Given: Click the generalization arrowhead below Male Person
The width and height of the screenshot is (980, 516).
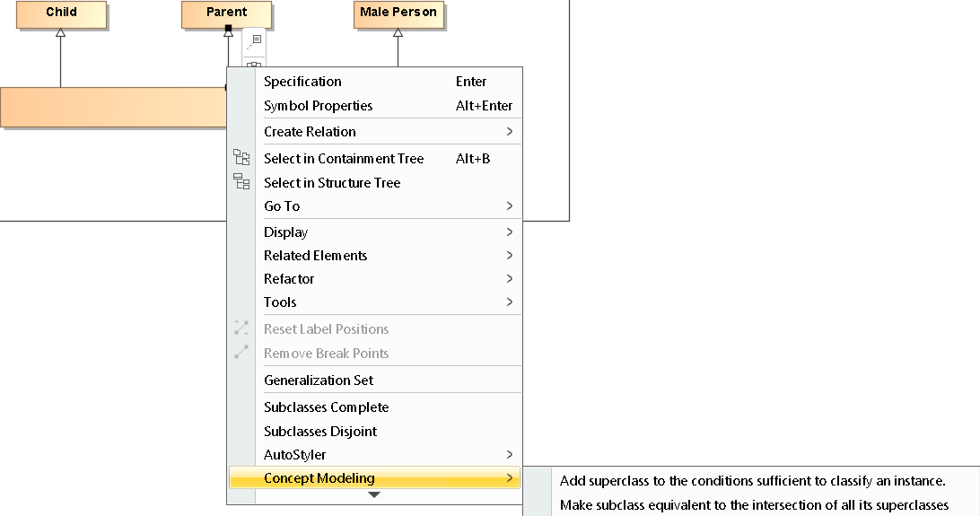Looking at the screenshot, I should 398,32.
